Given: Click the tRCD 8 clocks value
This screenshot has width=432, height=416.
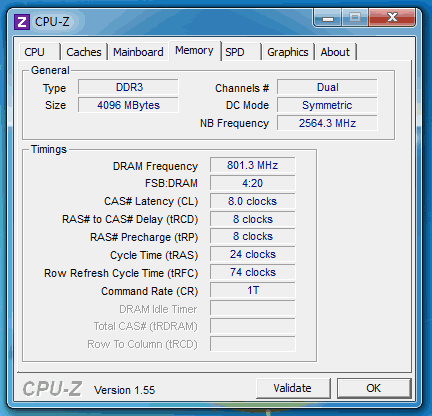Looking at the screenshot, I should click(x=253, y=219).
